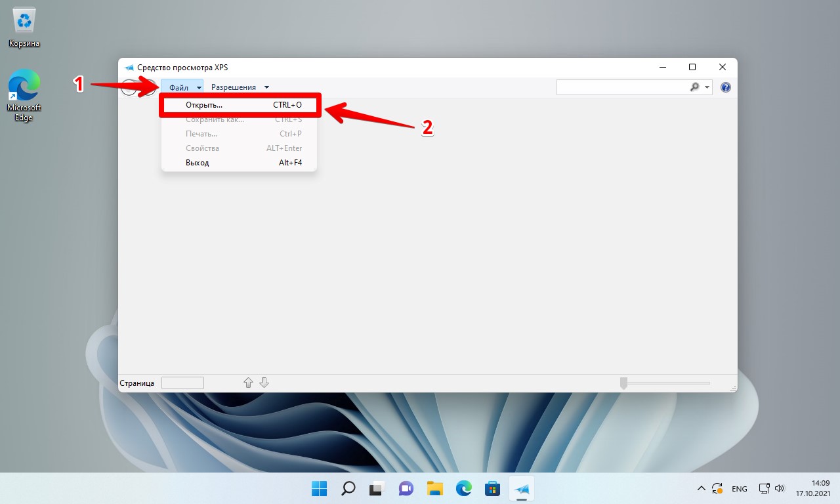Viewport: 840px width, 504px height.
Task: Open File Explorer from the taskbar
Action: tap(435, 488)
